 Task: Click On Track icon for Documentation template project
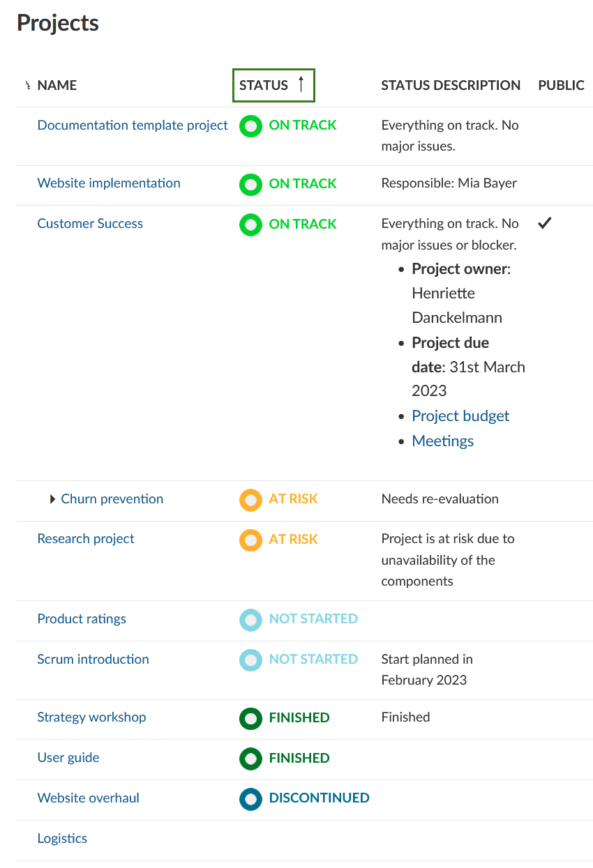(x=250, y=126)
